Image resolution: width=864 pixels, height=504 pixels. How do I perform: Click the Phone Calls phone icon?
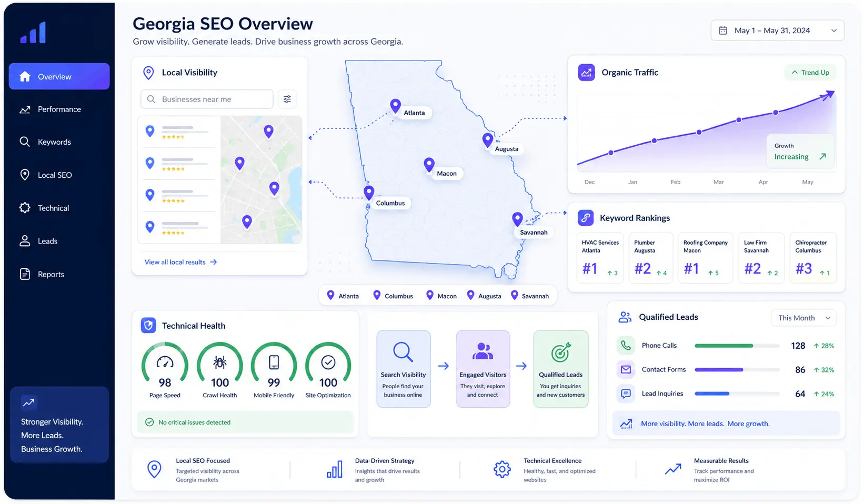tap(626, 346)
